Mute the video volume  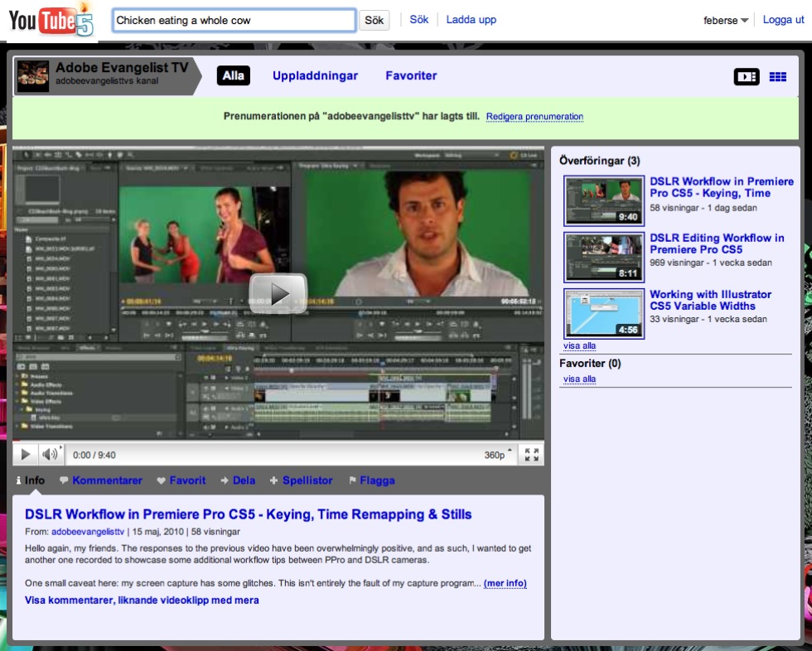(x=51, y=455)
